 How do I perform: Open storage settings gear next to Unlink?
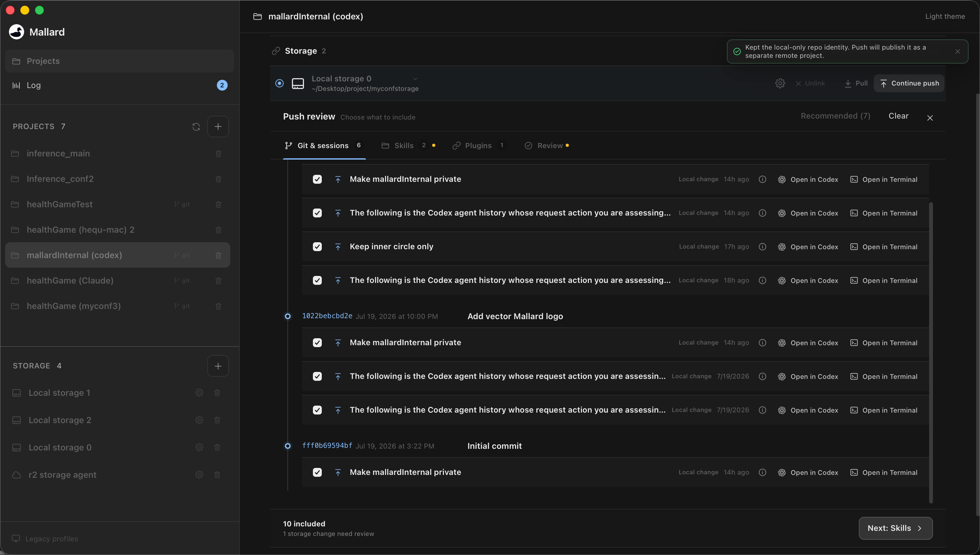pos(780,83)
